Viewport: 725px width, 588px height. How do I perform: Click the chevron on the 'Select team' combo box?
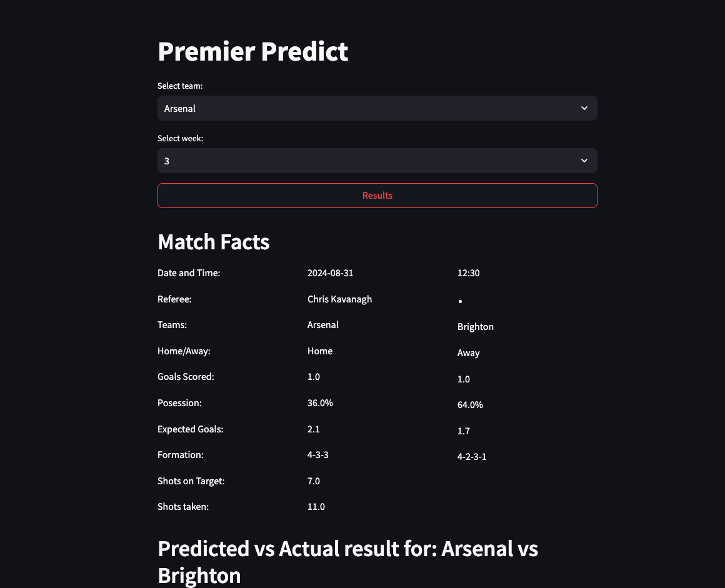(584, 108)
